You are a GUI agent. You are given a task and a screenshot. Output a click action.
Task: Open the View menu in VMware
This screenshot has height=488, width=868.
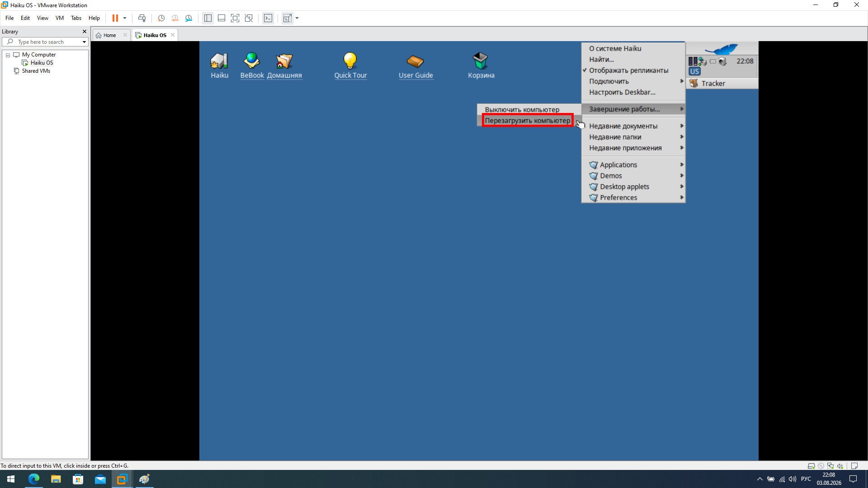tap(42, 18)
